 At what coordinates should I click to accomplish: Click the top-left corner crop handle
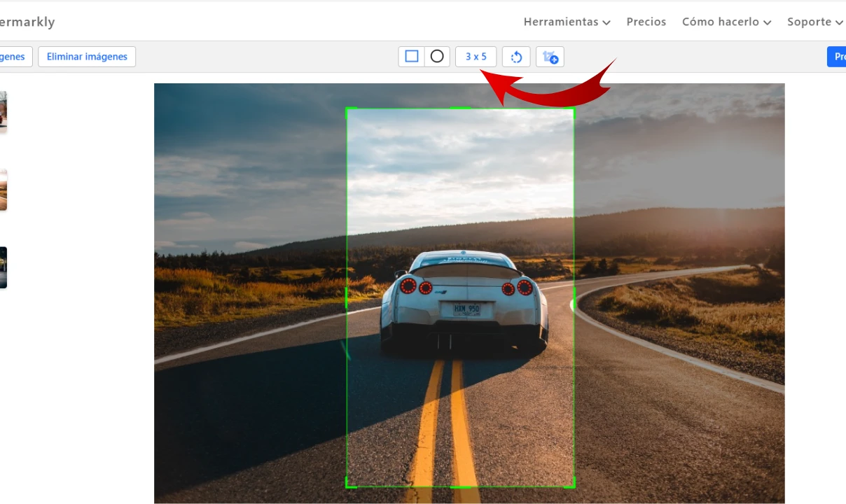click(x=348, y=110)
